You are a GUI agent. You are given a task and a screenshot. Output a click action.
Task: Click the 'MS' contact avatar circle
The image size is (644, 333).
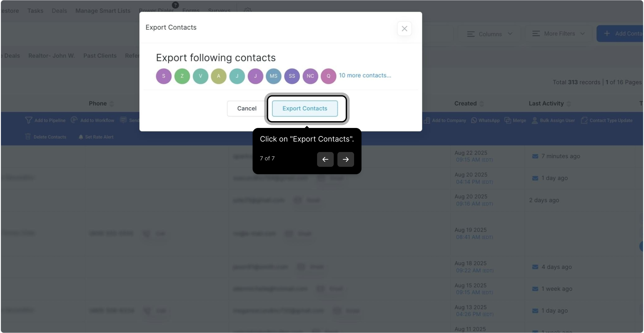(273, 76)
